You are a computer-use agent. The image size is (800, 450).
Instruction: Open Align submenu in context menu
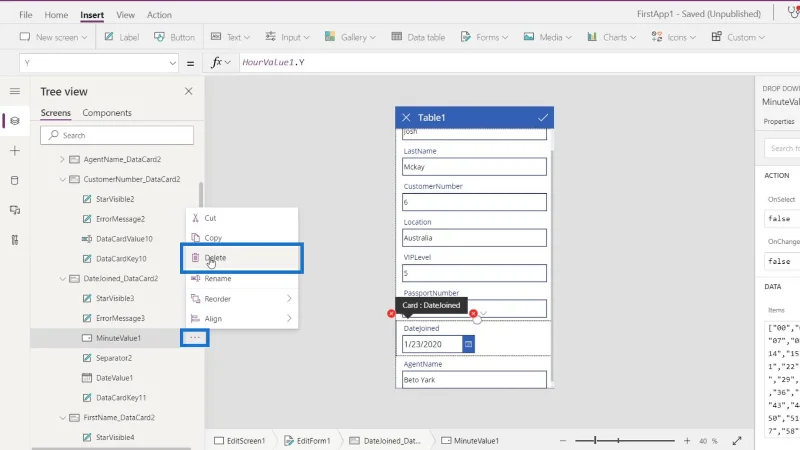[x=242, y=318]
